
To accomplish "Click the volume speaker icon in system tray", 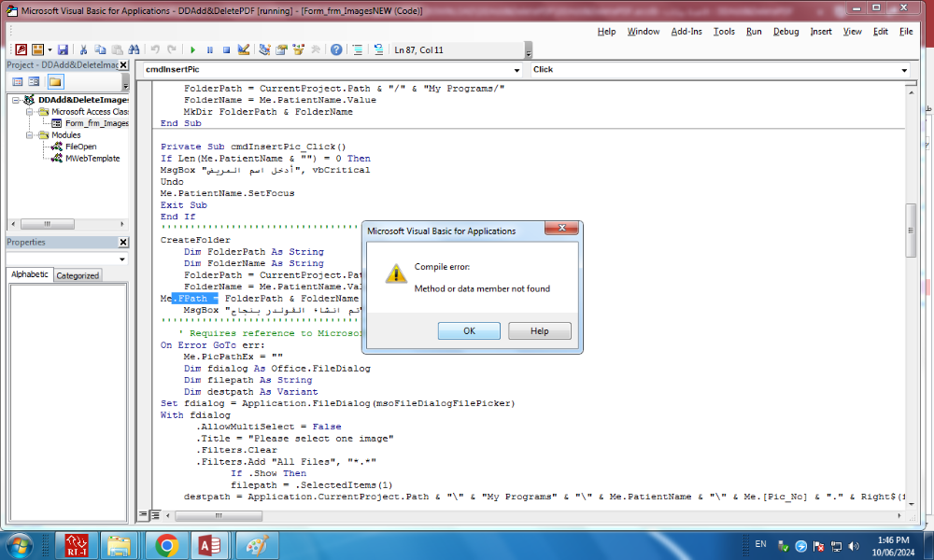I will point(855,546).
